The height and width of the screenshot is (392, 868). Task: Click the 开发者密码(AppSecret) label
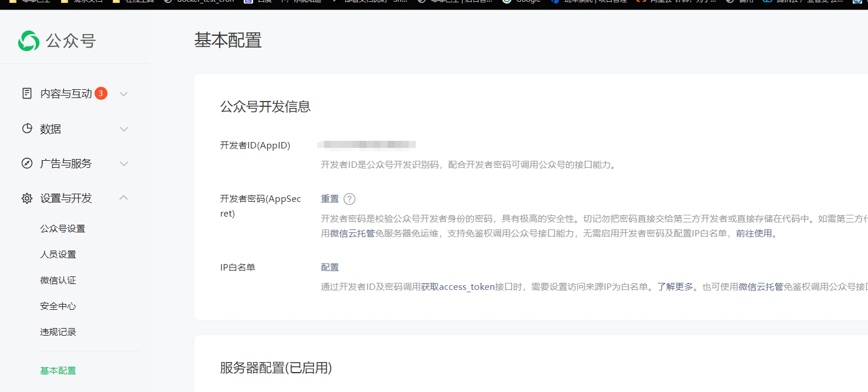click(x=261, y=206)
